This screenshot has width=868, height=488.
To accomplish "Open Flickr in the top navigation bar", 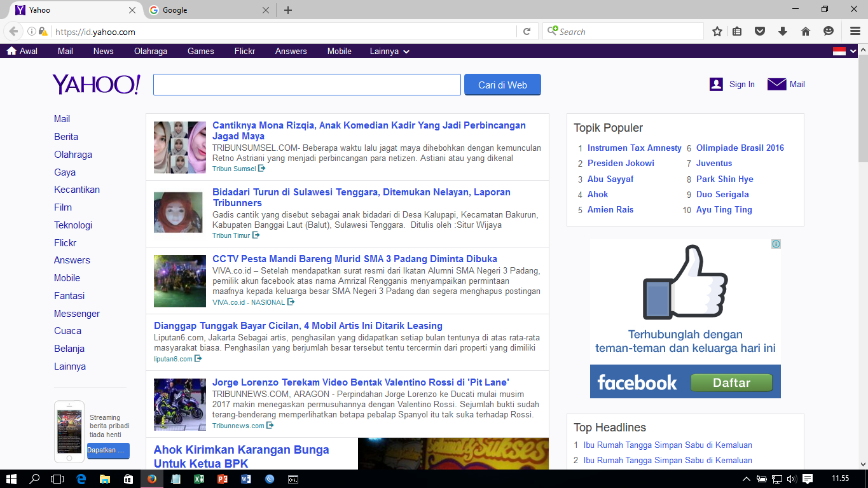I will (x=245, y=51).
